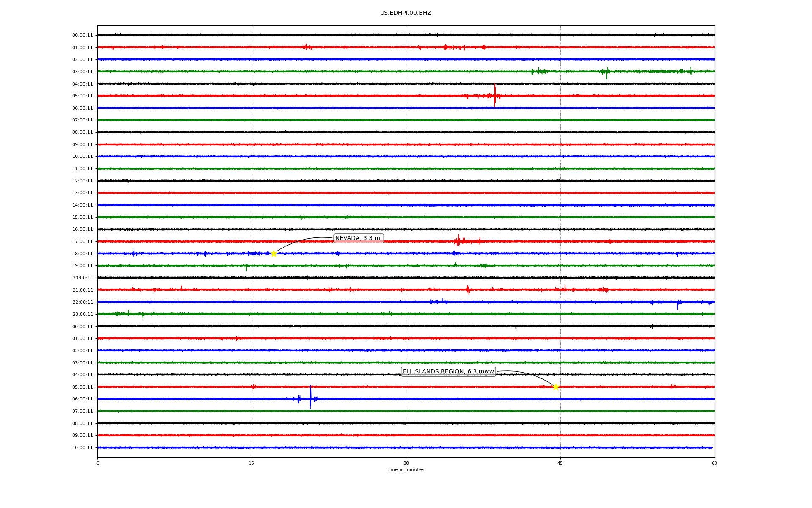812x508 pixels.
Task: Click the yellow star on the Nevada event
Action: pyautogui.click(x=274, y=254)
